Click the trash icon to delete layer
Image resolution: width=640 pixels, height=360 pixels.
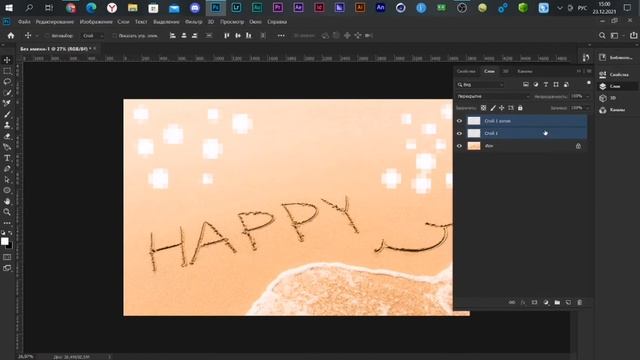(x=580, y=302)
